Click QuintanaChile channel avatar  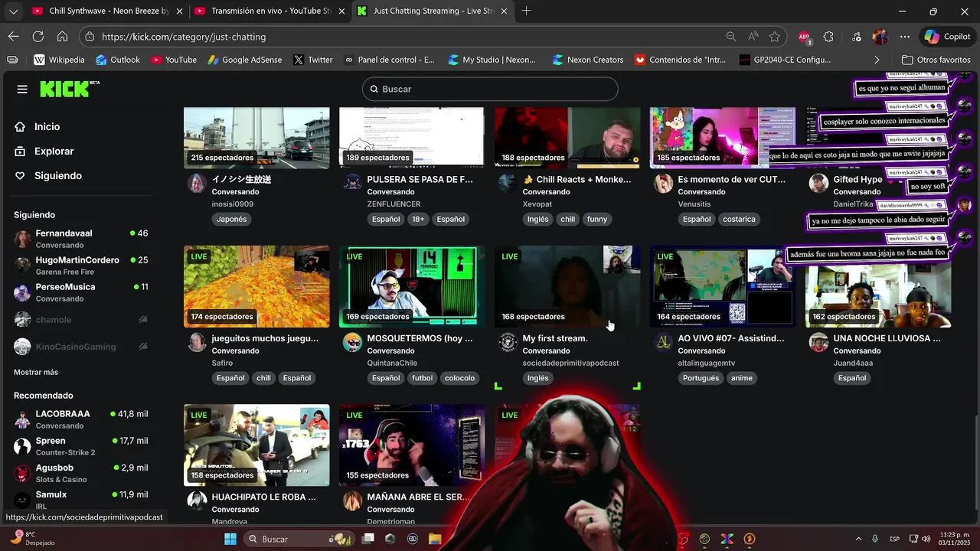(352, 342)
